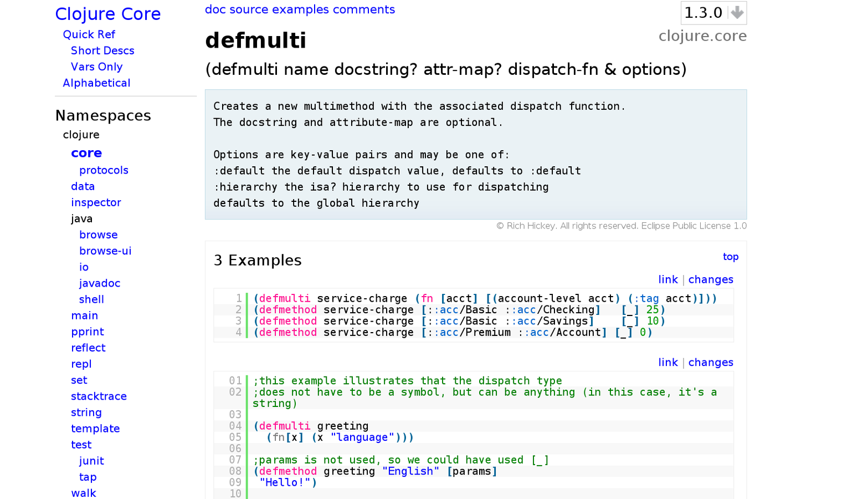The image size is (868, 499).
Task: Click the Namespaces sidebar heading
Action: click(x=103, y=115)
